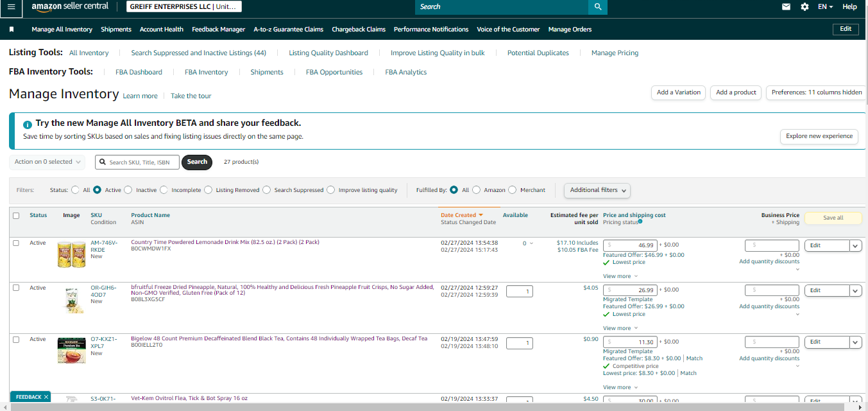
Task: Open Search Suppressed and Inactive Listings (44)
Action: pos(198,53)
